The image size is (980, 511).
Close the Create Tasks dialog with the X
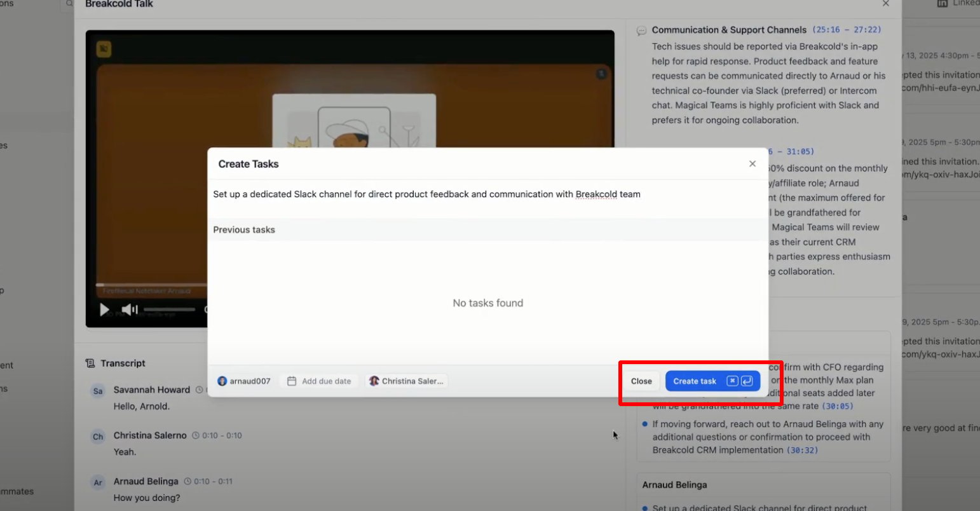pyautogui.click(x=752, y=164)
